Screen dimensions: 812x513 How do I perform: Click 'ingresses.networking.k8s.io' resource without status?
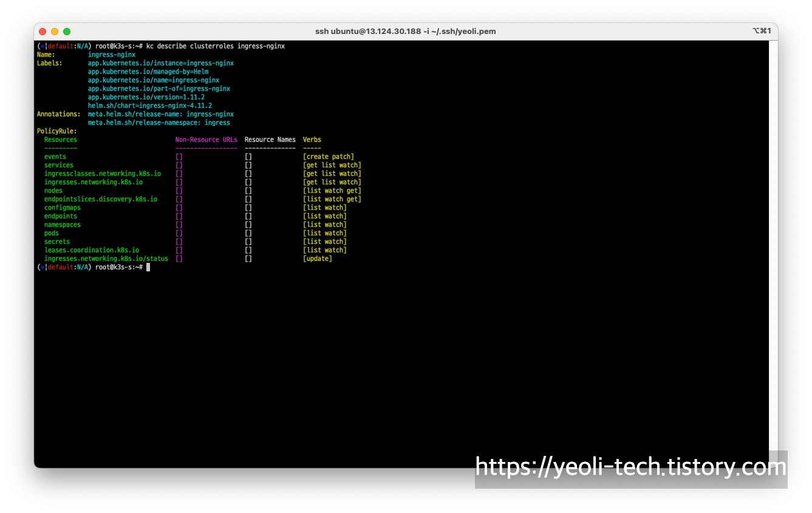(94, 182)
